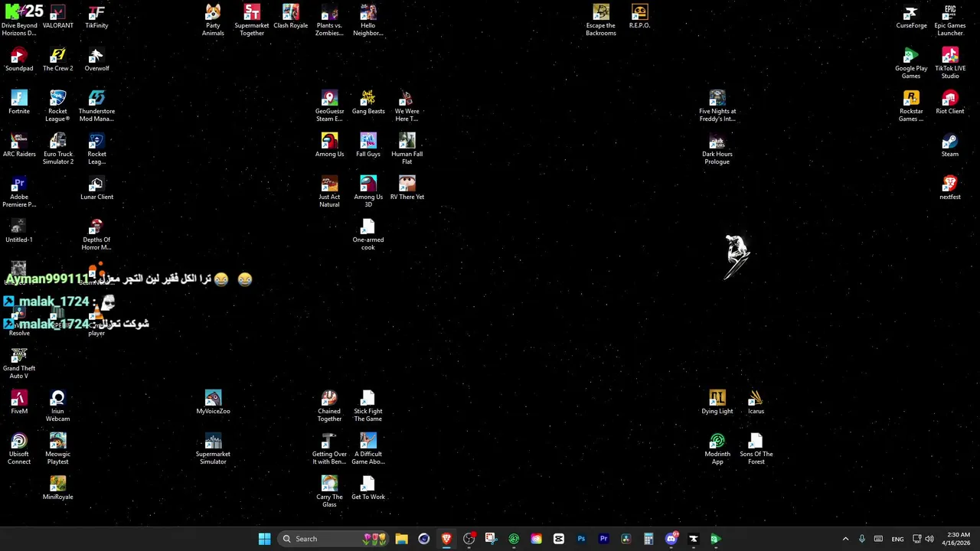This screenshot has width=980, height=551.
Task: Open the Ubisoft Connect shortcut
Action: pos(19,449)
